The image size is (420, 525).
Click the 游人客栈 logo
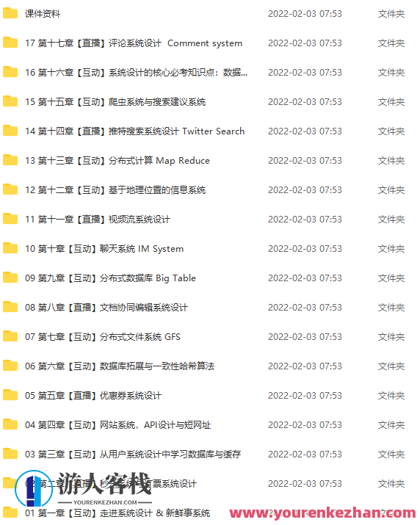click(x=84, y=488)
